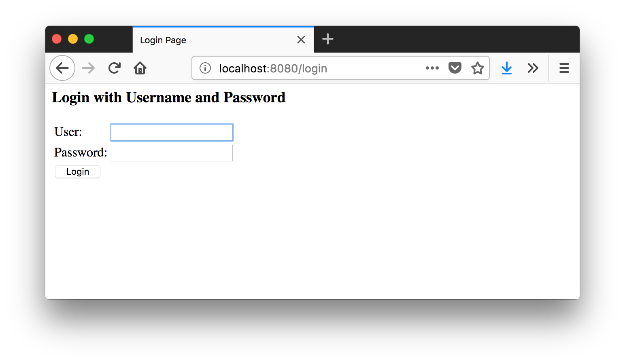Save page to Pocket
625x364 pixels.
[455, 68]
